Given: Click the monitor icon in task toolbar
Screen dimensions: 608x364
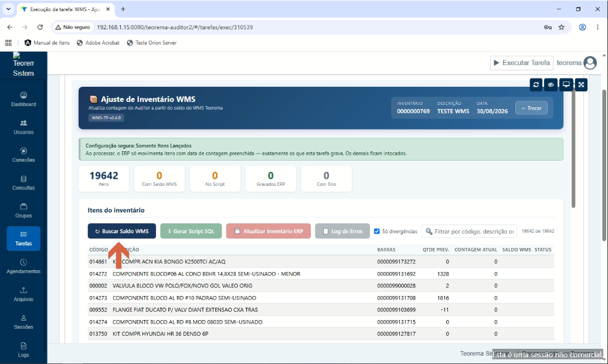Looking at the screenshot, I should tap(566, 84).
